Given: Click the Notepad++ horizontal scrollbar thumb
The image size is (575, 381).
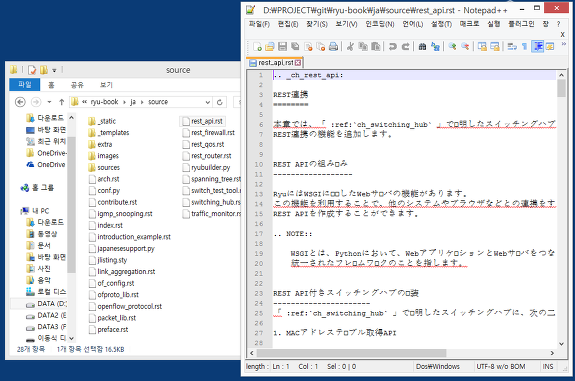Looking at the screenshot, I should click(x=351, y=353).
